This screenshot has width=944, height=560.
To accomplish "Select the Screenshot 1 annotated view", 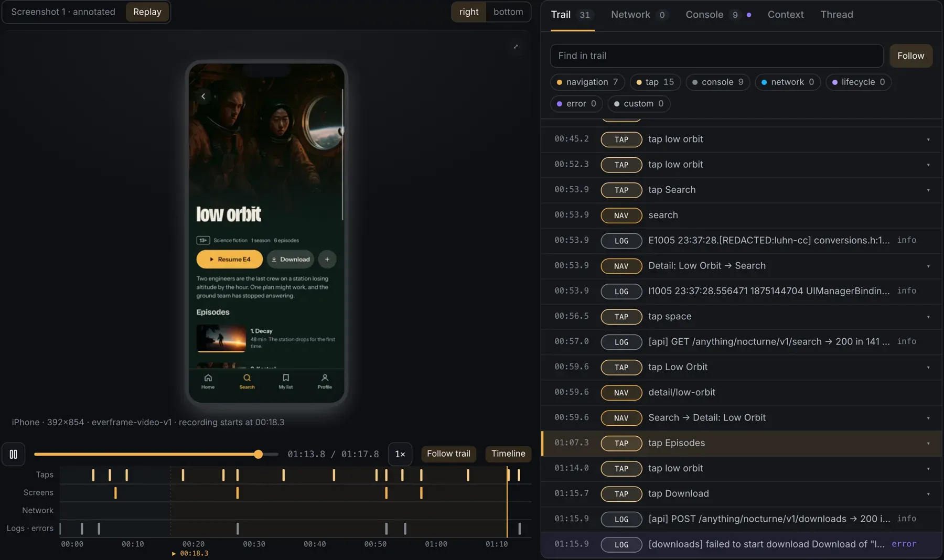I will point(63,12).
